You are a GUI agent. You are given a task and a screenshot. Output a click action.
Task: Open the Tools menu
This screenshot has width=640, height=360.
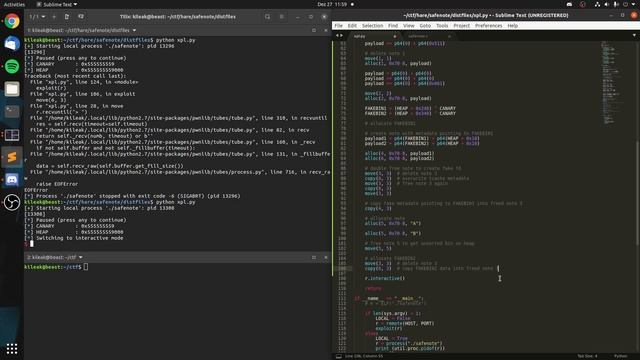[442, 26]
